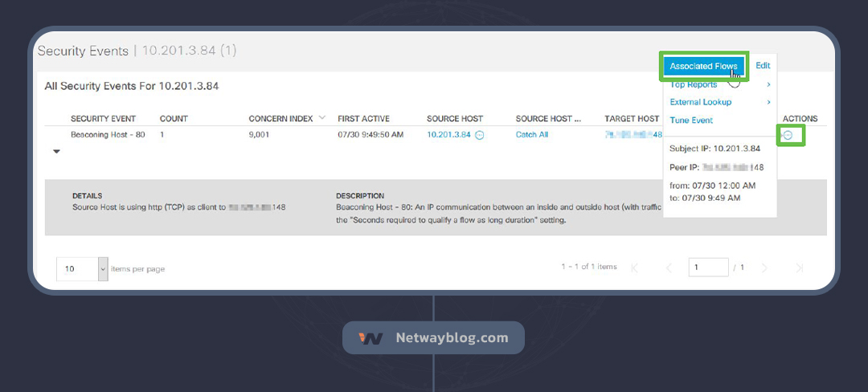This screenshot has height=392, width=868.
Task: Open the 10.201.3.84 source host link
Action: coord(448,135)
